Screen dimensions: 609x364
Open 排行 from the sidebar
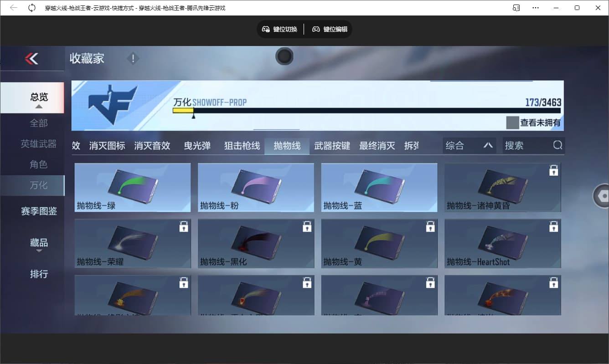(38, 274)
